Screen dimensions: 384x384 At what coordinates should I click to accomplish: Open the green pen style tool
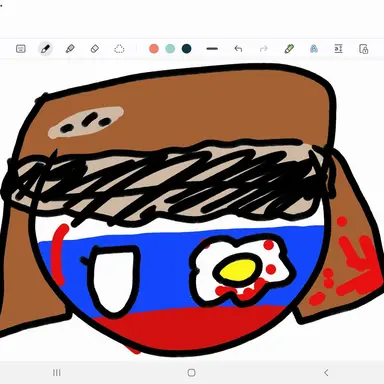tap(289, 49)
